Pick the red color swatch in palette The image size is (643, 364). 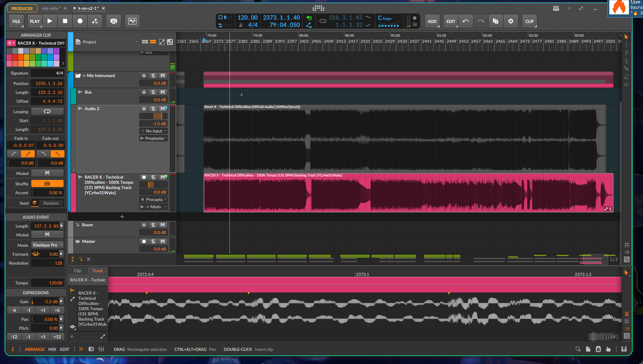[x=15, y=57]
